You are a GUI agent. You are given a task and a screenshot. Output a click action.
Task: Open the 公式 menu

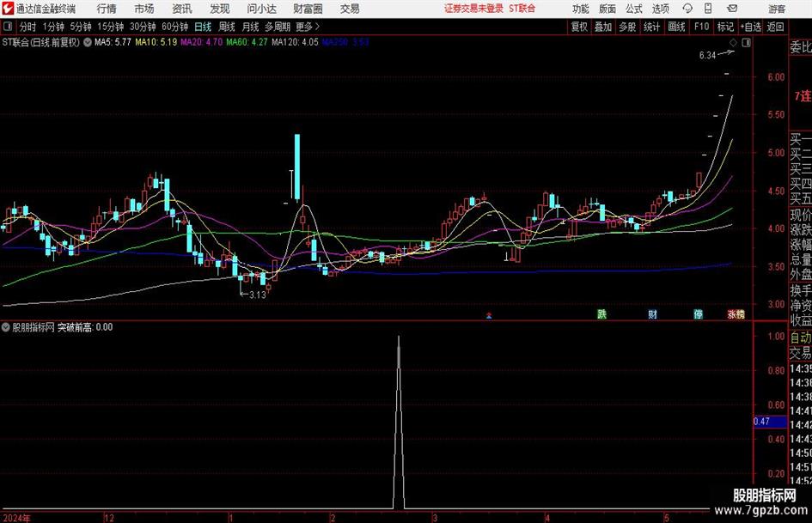tap(633, 9)
